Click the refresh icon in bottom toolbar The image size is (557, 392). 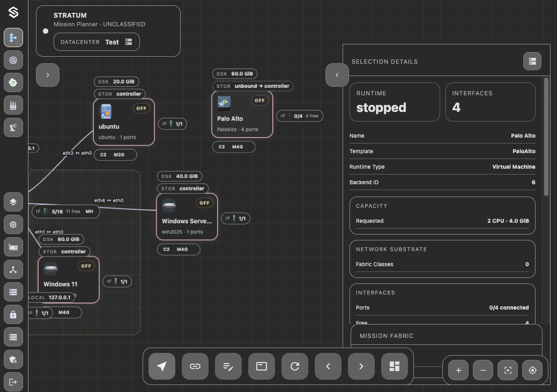[x=295, y=366]
